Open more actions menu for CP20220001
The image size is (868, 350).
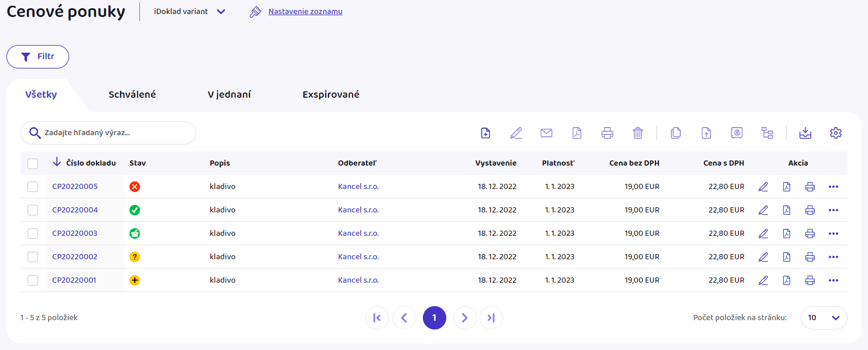(833, 280)
